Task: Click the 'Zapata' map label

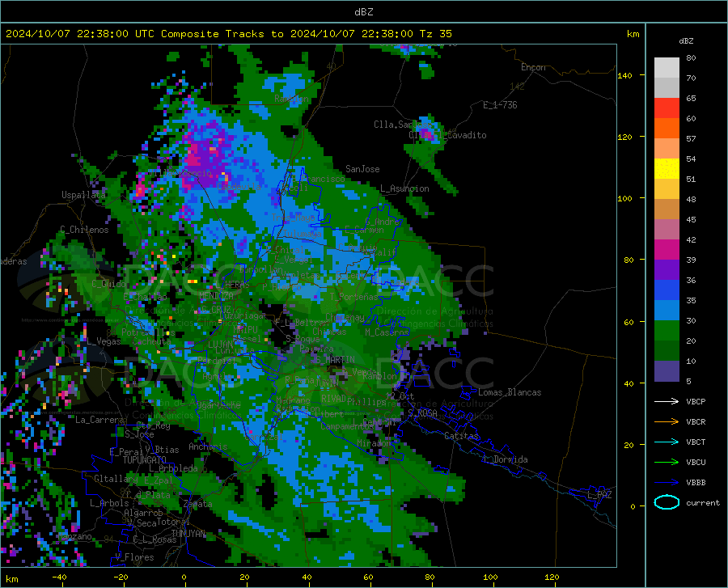Action: coord(198,504)
